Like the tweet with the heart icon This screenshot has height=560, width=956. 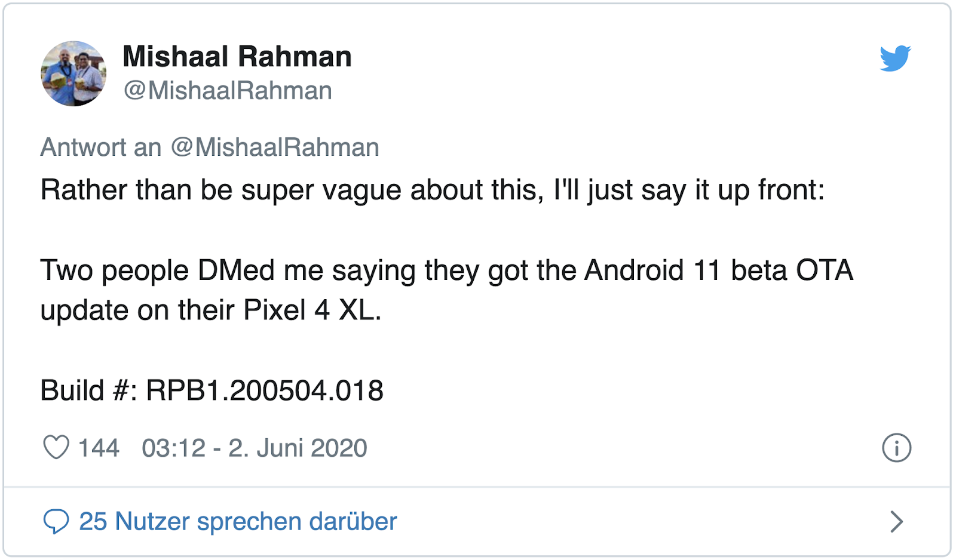[x=56, y=448]
